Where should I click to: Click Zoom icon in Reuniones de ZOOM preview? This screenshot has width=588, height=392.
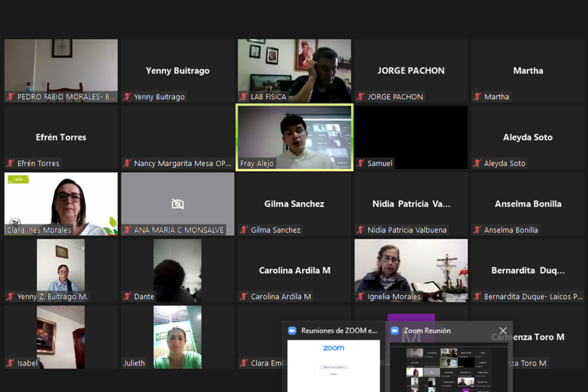tap(292, 331)
